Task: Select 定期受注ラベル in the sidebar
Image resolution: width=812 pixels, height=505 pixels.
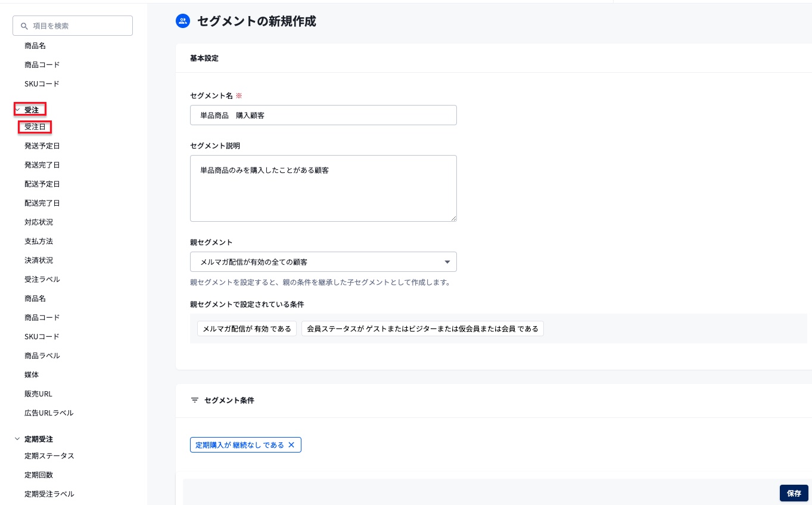Action: pos(49,494)
